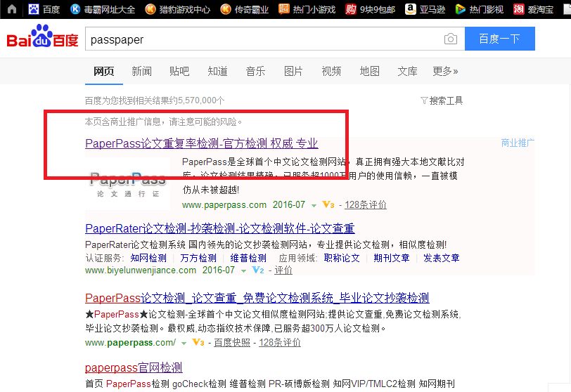Open the 9块9包邮 bookmark
The height and width of the screenshot is (392, 571).
[370, 9]
